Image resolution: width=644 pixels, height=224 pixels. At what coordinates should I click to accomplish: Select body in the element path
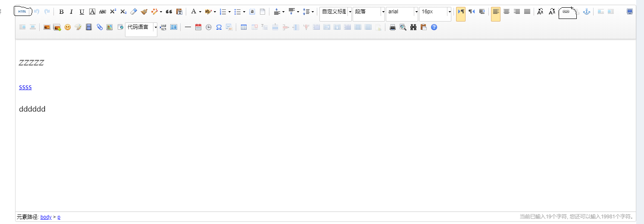[46, 217]
